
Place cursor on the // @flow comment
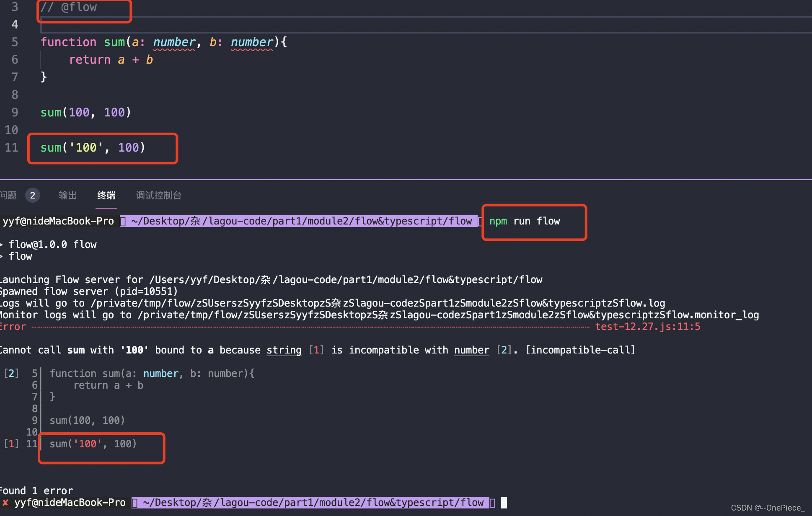point(69,7)
